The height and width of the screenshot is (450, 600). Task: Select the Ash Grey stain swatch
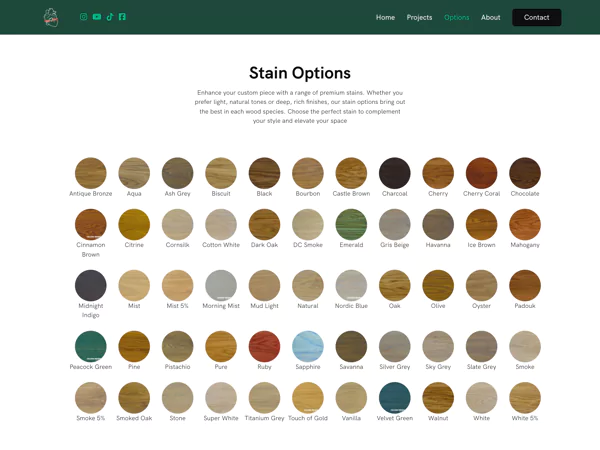tap(178, 173)
